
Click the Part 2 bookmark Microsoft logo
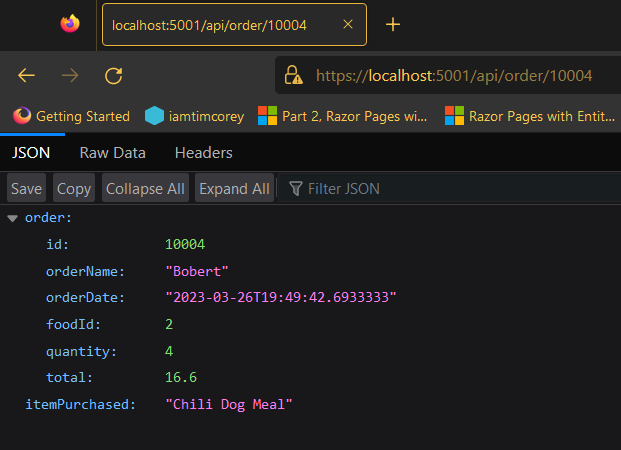[267, 116]
